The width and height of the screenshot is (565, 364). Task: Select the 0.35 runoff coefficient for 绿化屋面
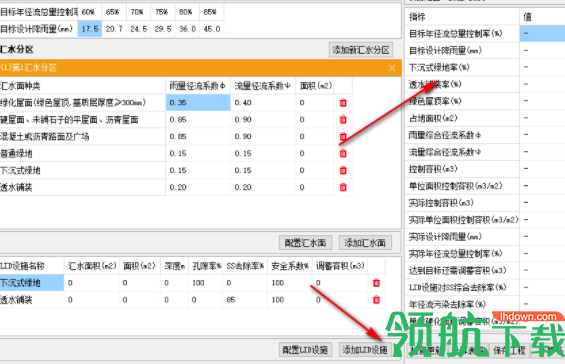click(x=198, y=103)
